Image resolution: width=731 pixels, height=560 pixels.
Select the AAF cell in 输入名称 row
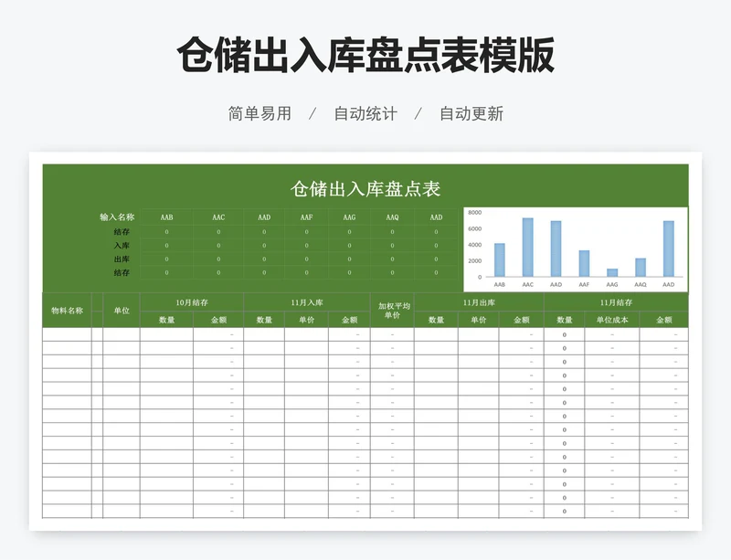coord(306,217)
